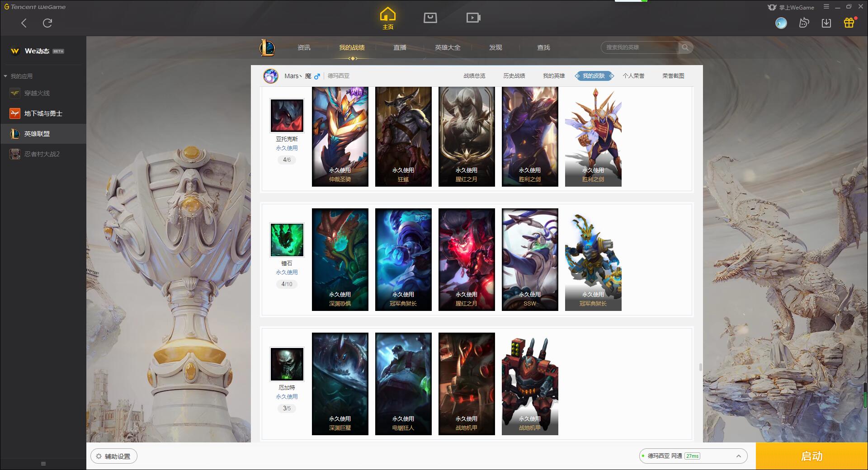
Task: Click the skin list scrollbar thumb
Action: click(701, 367)
